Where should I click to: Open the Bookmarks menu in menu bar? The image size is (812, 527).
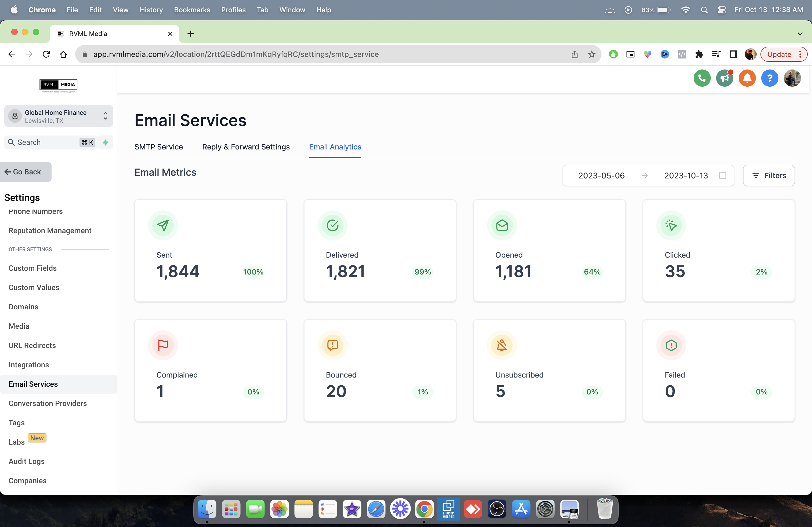pyautogui.click(x=192, y=10)
